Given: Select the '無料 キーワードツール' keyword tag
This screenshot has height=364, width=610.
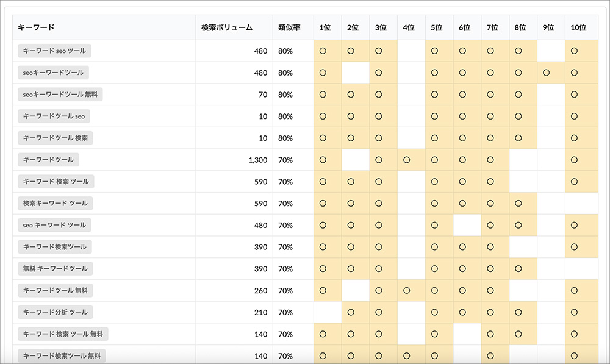Looking at the screenshot, I should click(x=55, y=268).
